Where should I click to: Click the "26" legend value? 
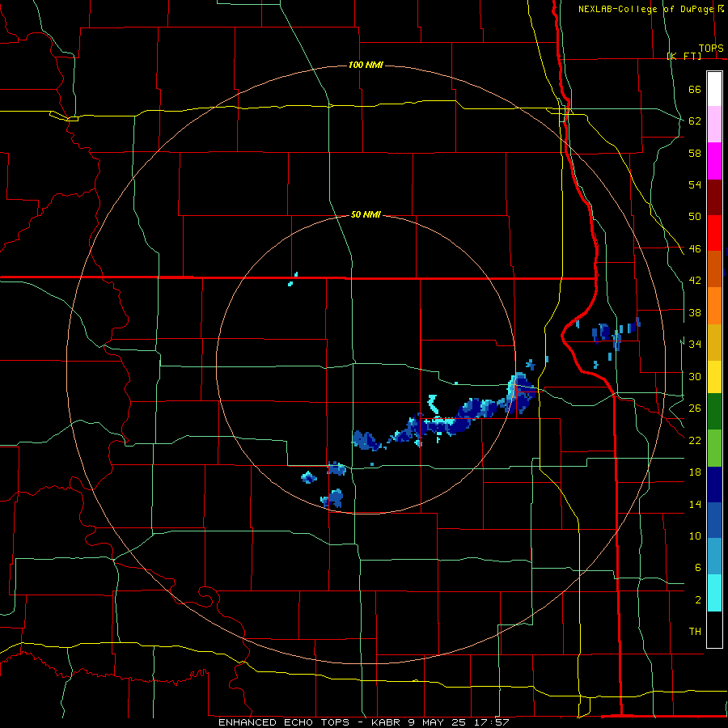695,408
